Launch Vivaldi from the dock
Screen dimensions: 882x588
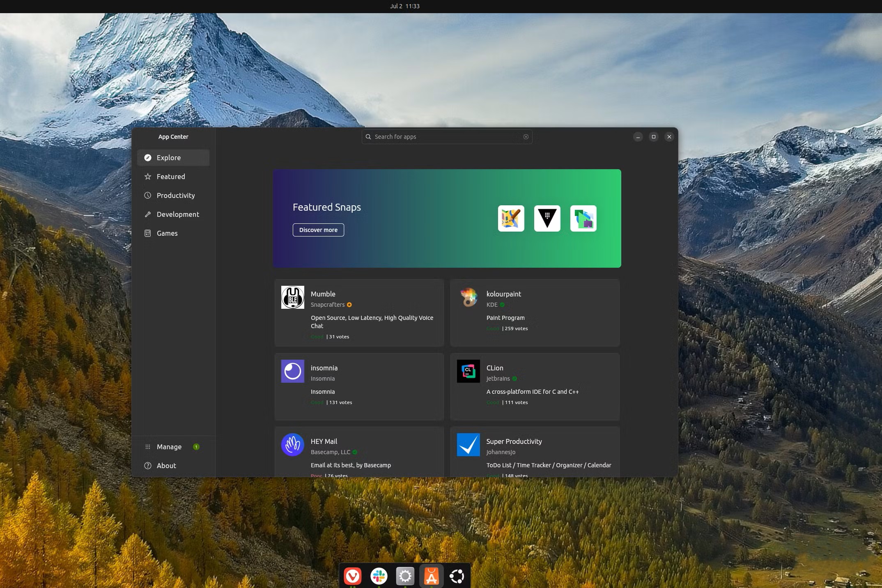click(x=352, y=577)
